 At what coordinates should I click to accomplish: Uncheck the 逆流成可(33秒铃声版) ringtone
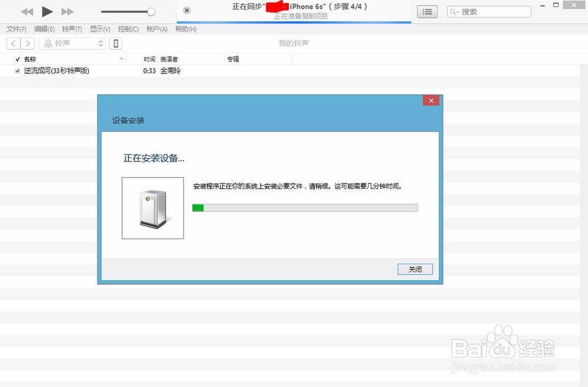pos(17,70)
